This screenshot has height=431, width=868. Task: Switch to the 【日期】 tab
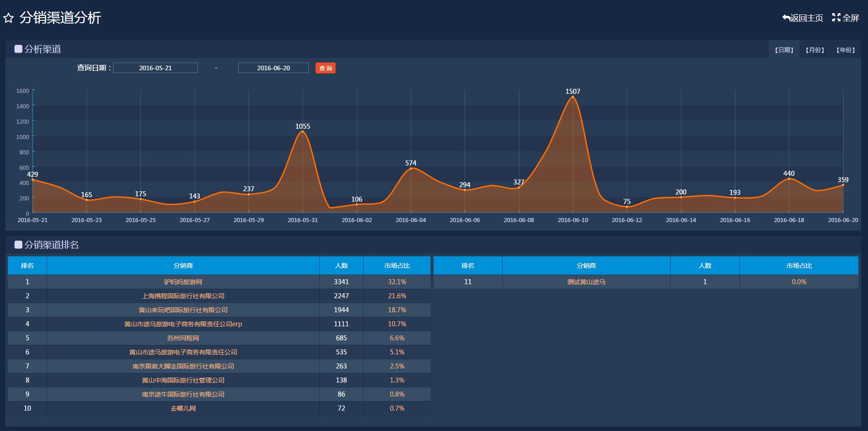click(x=784, y=50)
